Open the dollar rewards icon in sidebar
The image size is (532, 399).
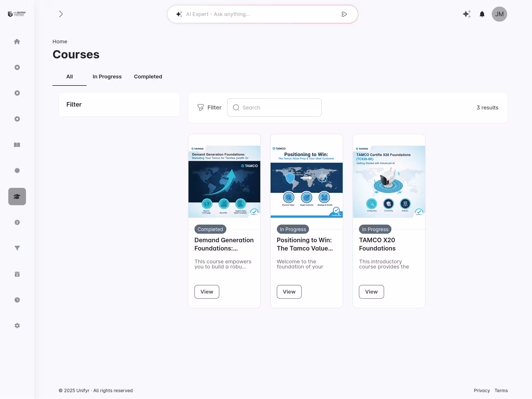pos(17,222)
